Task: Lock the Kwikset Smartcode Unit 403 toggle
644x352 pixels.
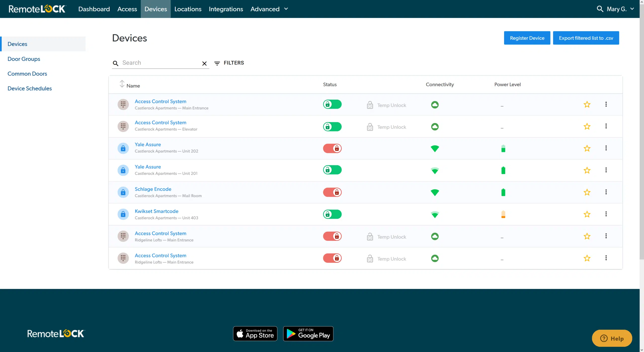Action: pos(332,214)
